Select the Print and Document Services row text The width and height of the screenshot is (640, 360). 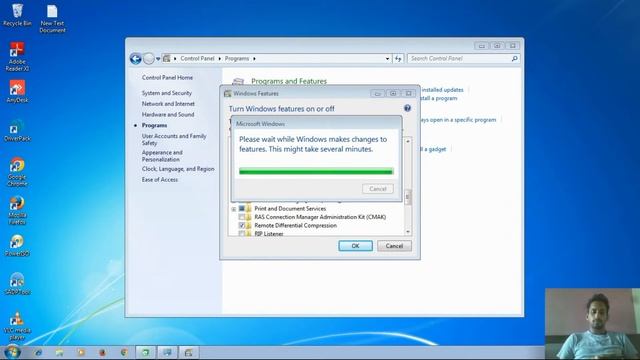coord(290,209)
